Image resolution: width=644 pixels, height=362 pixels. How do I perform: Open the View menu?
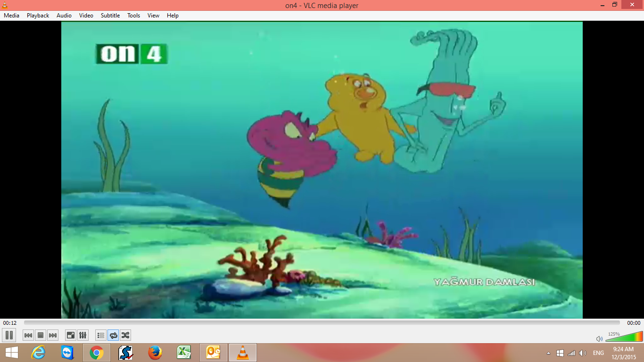(x=153, y=16)
